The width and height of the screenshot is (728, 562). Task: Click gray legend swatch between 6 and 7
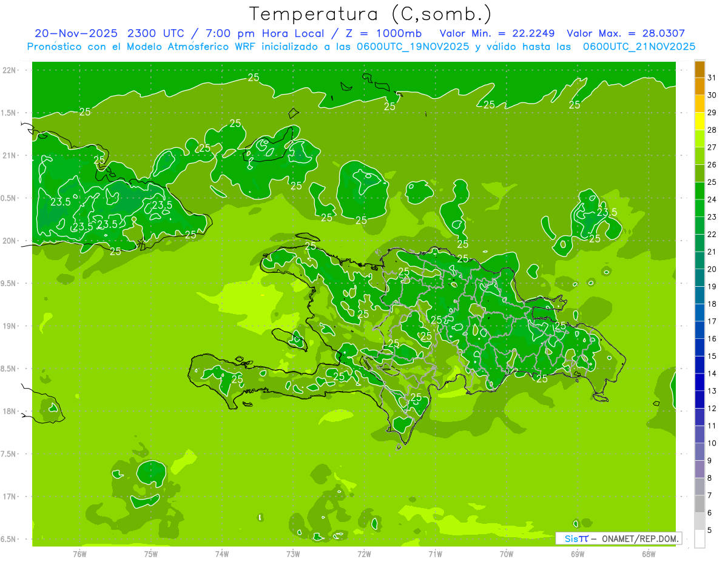pyautogui.click(x=699, y=504)
